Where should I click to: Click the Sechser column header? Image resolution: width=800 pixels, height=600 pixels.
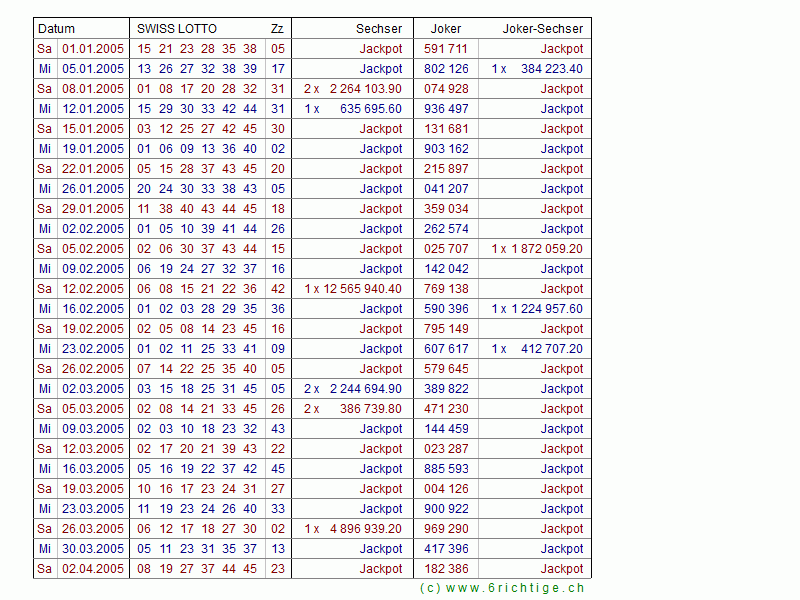pyautogui.click(x=379, y=29)
